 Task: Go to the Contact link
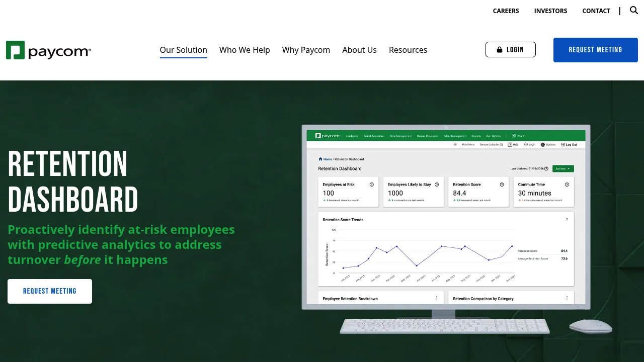click(x=596, y=11)
